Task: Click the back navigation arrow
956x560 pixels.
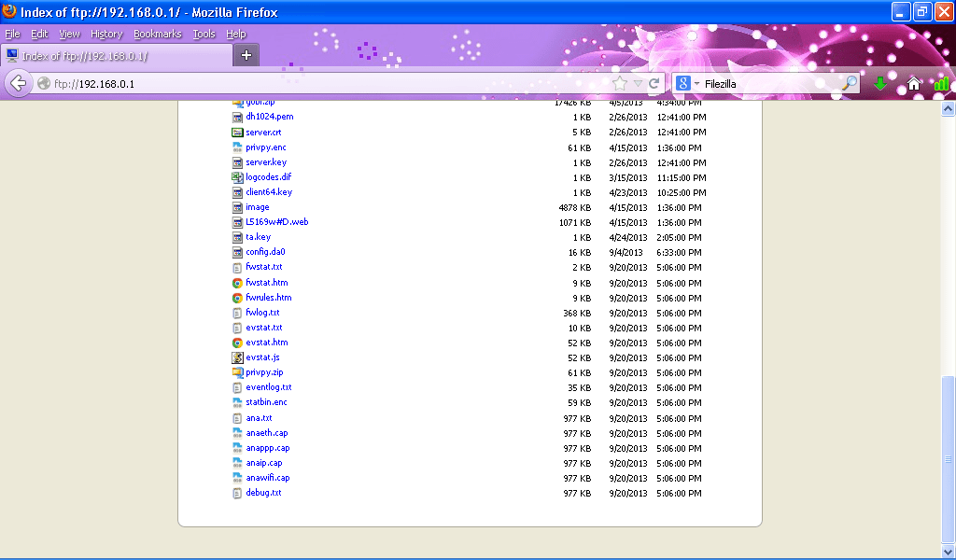Action: pyautogui.click(x=19, y=83)
